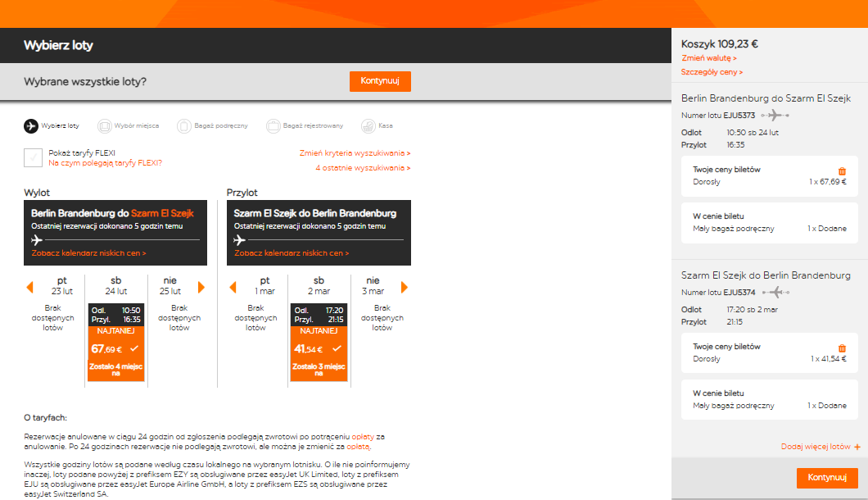Show earlier return dates with left arrow
Screen dimensions: 868x500
[x=233, y=287]
